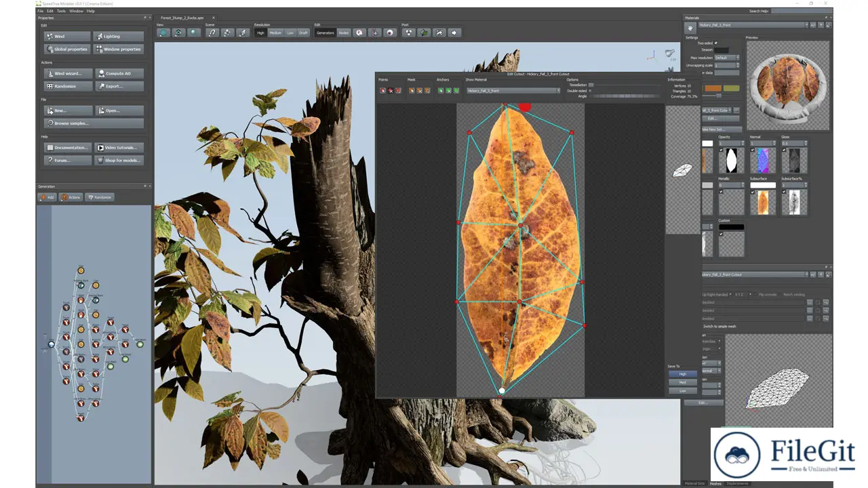Save cutout to Med
This screenshot has width=868, height=488.
pos(682,382)
